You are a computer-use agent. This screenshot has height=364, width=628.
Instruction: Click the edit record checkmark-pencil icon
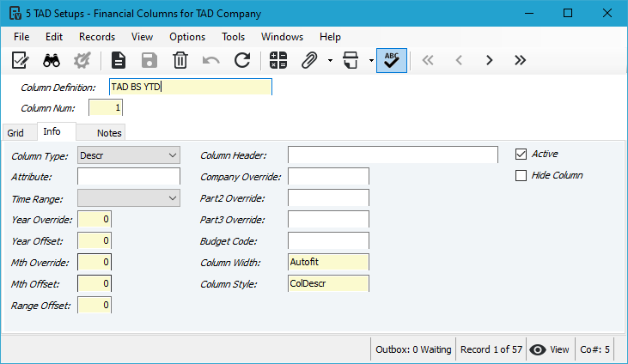pyautogui.click(x=20, y=60)
